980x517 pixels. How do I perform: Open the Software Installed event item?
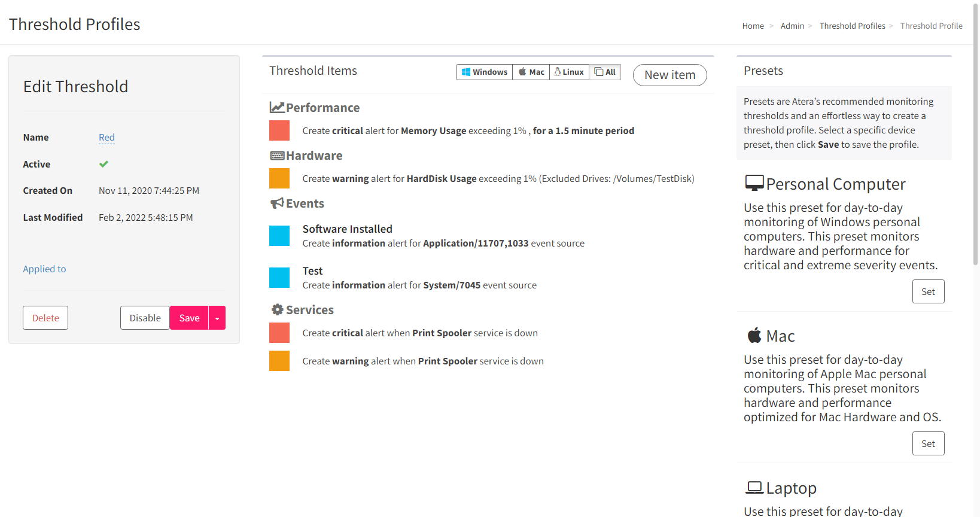point(347,229)
